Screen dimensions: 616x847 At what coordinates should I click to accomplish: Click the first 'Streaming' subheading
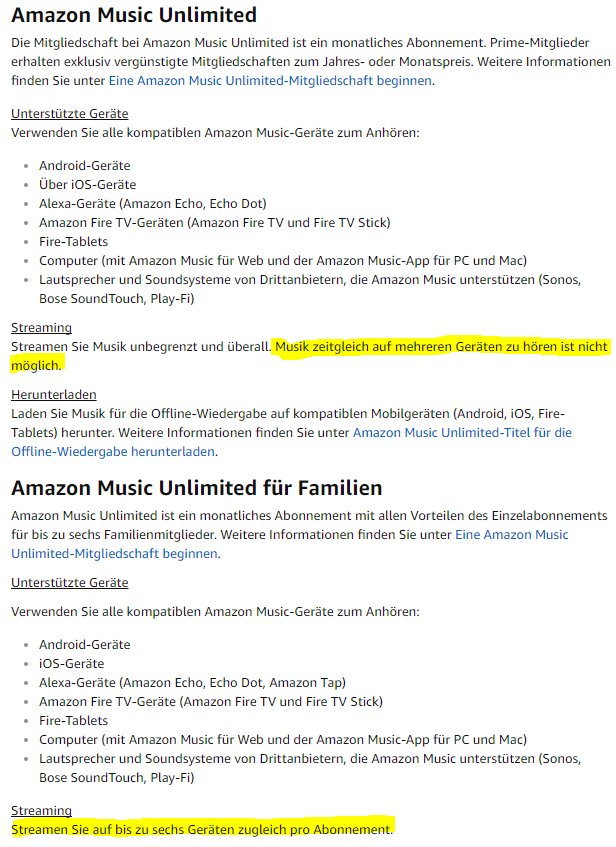[x=41, y=328]
